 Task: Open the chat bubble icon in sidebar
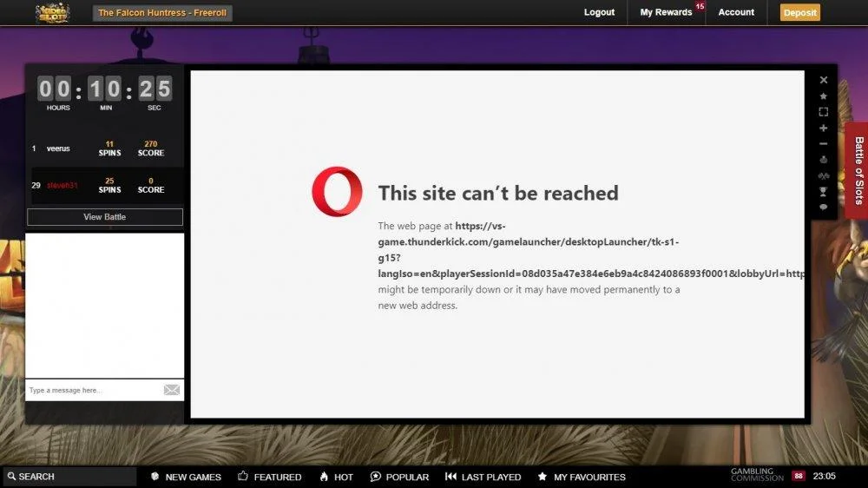[x=824, y=208]
